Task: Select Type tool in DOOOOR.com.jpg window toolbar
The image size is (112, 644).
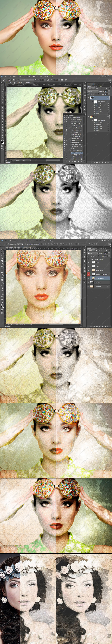Action: pyautogui.click(x=2, y=127)
